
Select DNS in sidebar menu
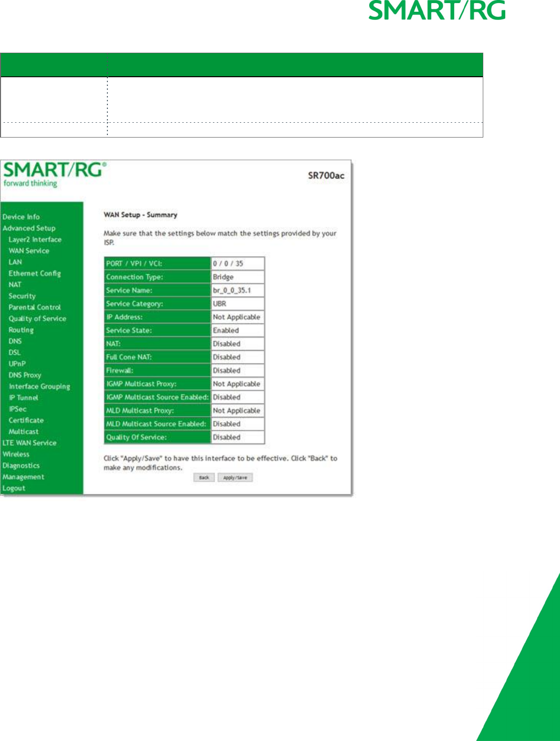tap(15, 341)
